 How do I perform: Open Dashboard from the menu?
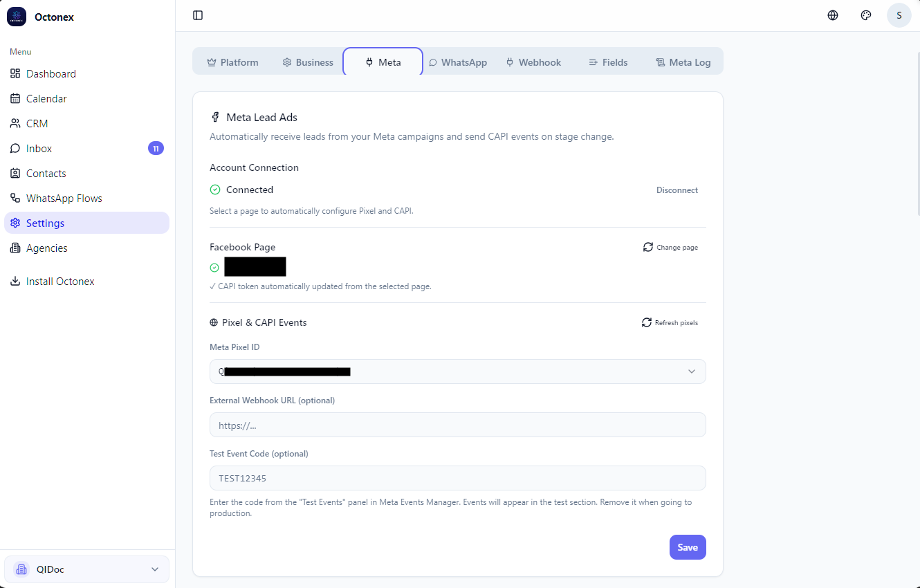86,73
